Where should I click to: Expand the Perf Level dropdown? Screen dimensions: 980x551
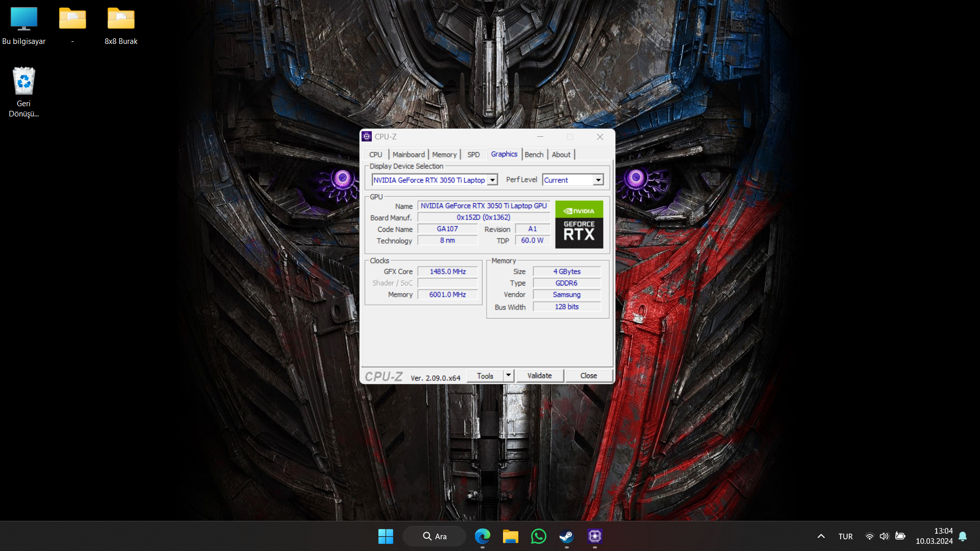pyautogui.click(x=598, y=180)
